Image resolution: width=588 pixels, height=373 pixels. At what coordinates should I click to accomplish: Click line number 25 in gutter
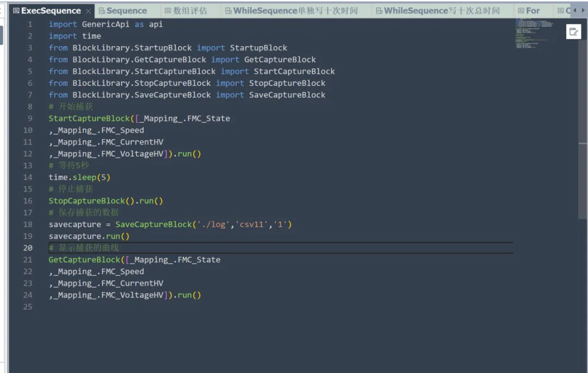(x=28, y=307)
